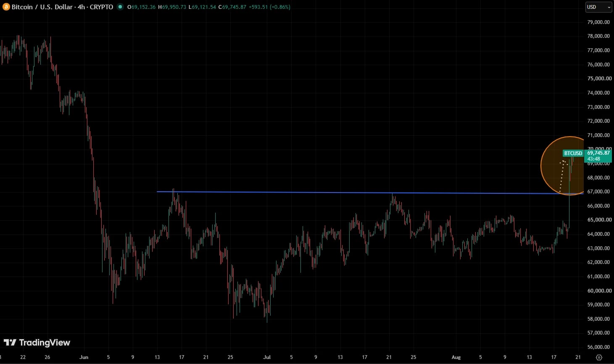This screenshot has height=364, width=614.
Task: Click the 69,745.87 current price label
Action: (x=598, y=153)
